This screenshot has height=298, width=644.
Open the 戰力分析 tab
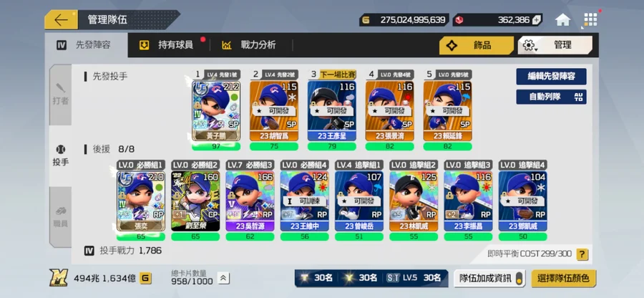(x=249, y=45)
